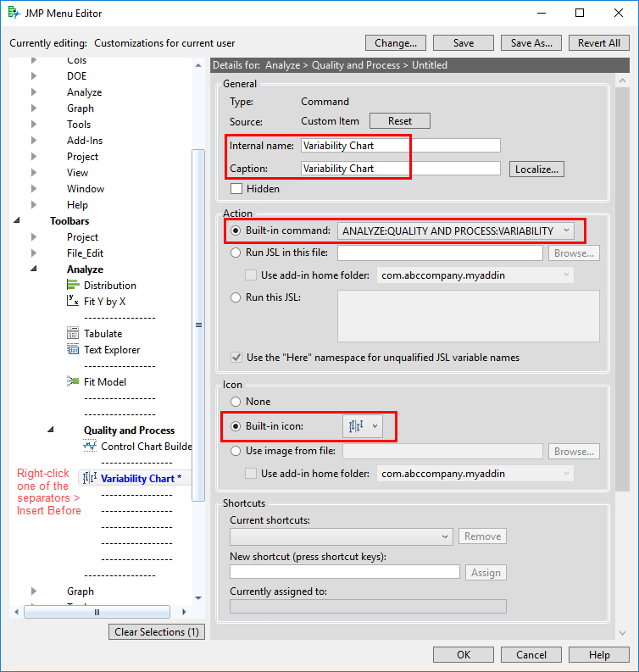Open Help from the bottom button
Viewport: 639px width, 672px height.
[598, 654]
